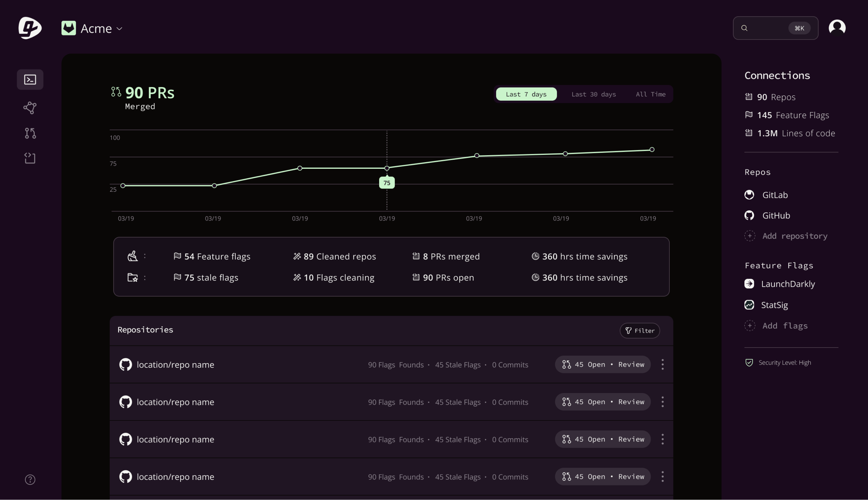This screenshot has height=500, width=868.
Task: Click the StatSig icon
Action: [x=749, y=305]
